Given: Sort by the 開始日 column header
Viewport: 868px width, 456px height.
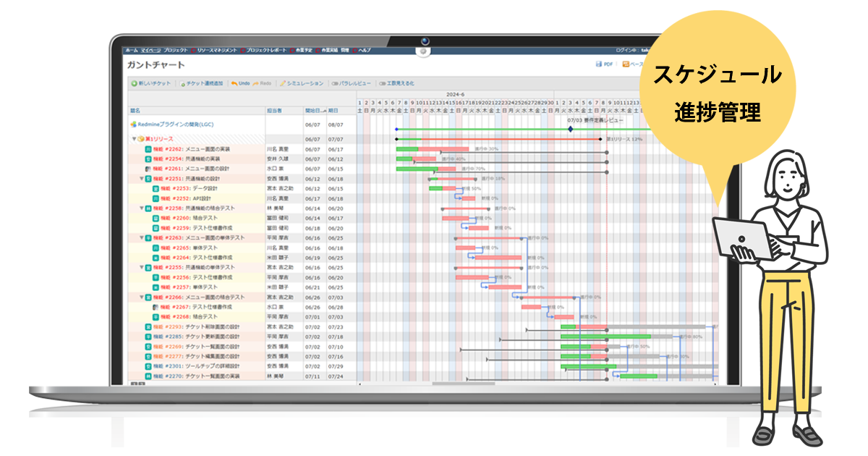Looking at the screenshot, I should tap(313, 111).
